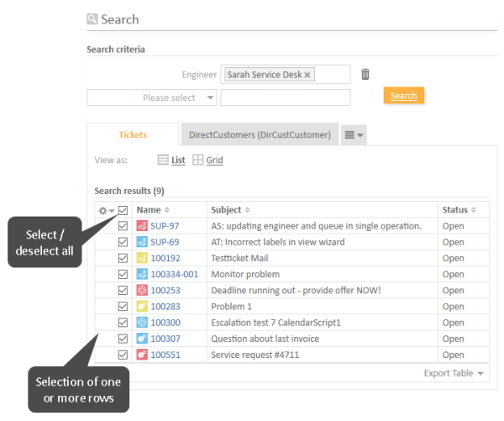Screen dimensions: 504x421
Task: Uncheck the 100300 row checkbox
Action: point(123,323)
